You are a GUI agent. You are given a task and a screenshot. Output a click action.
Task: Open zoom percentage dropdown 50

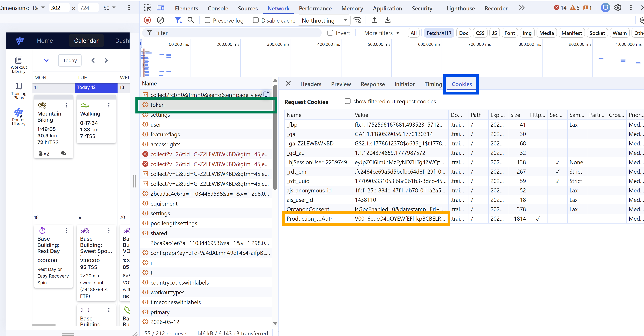pyautogui.click(x=109, y=8)
